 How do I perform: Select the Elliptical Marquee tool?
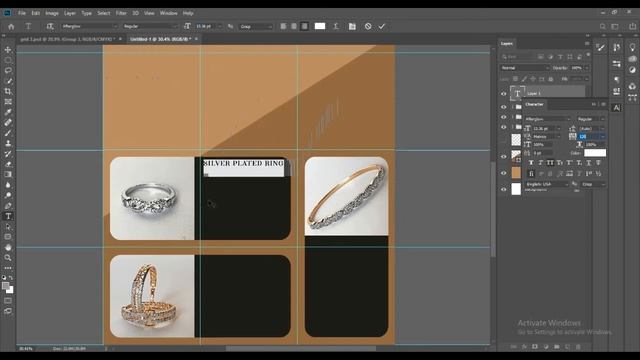pos(8,60)
